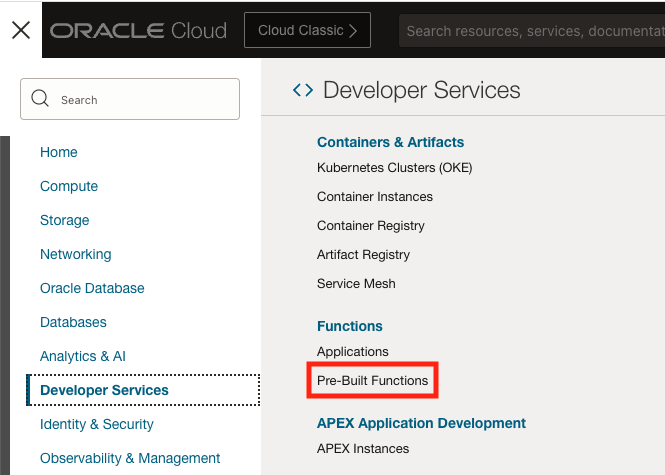The width and height of the screenshot is (665, 475).
Task: Close the navigation menu with X icon
Action: (20, 30)
